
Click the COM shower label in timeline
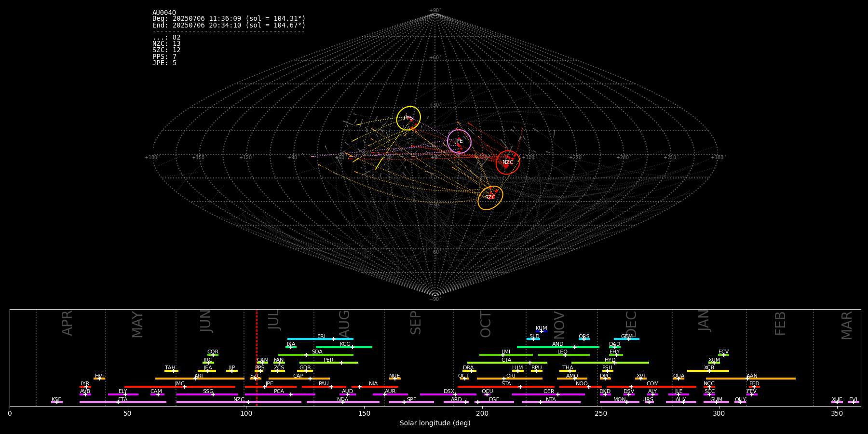pyautogui.click(x=653, y=384)
